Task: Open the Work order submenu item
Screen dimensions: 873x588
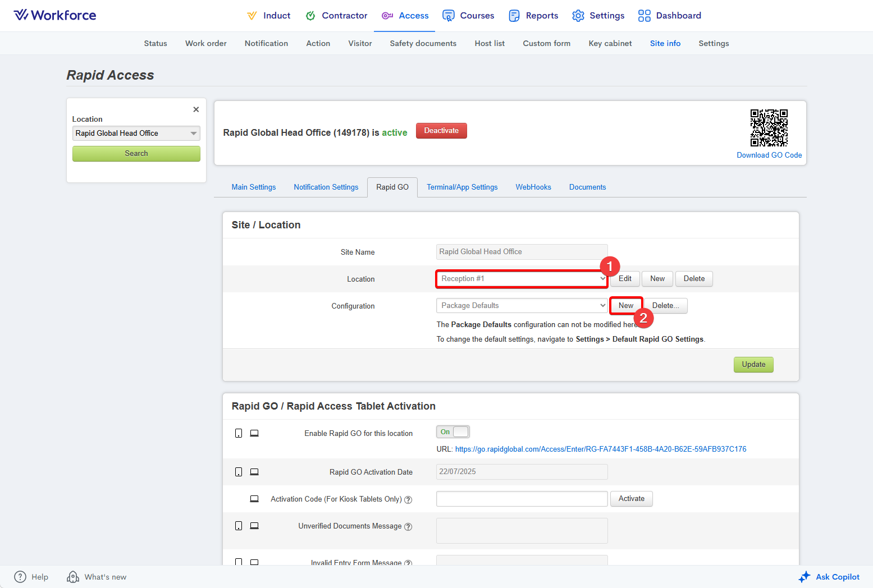Action: [x=206, y=43]
